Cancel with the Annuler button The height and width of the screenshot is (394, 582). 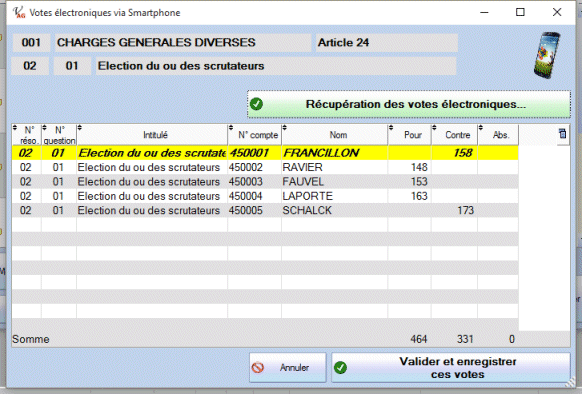point(288,367)
